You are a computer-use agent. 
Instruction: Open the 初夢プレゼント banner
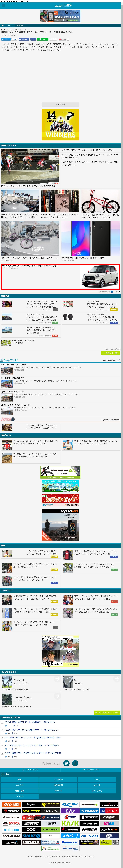[x=60, y=500]
